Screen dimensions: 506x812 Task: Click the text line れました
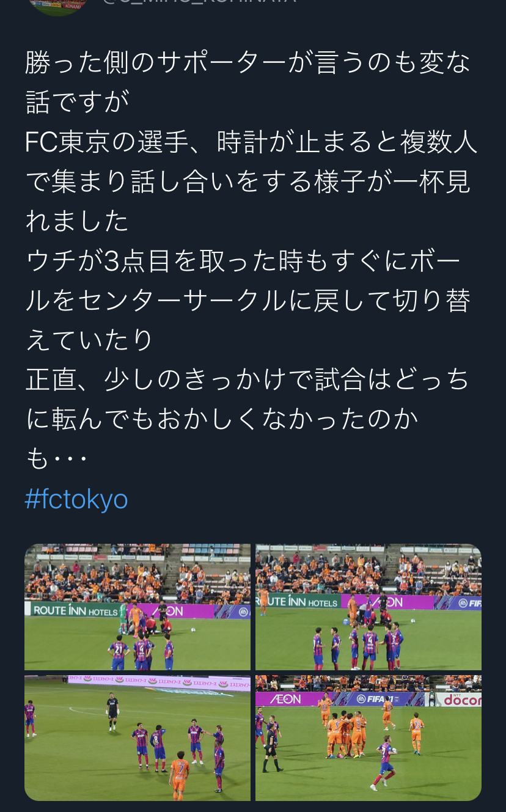[x=78, y=221]
